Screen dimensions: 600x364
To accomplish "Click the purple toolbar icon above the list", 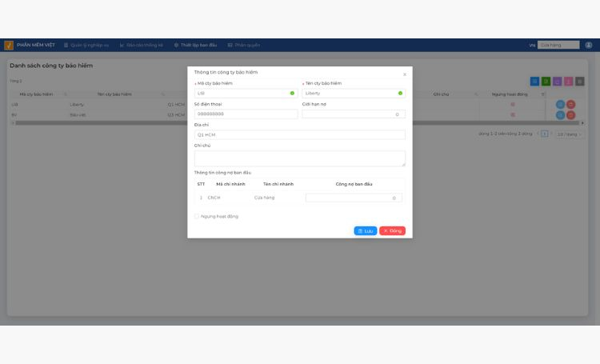I will [x=557, y=81].
